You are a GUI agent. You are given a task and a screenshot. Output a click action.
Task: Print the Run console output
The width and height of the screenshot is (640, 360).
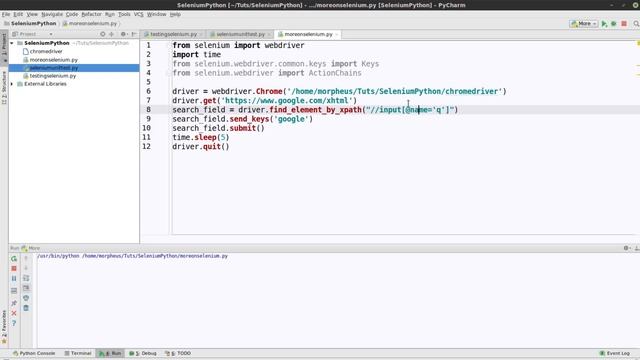click(26, 298)
